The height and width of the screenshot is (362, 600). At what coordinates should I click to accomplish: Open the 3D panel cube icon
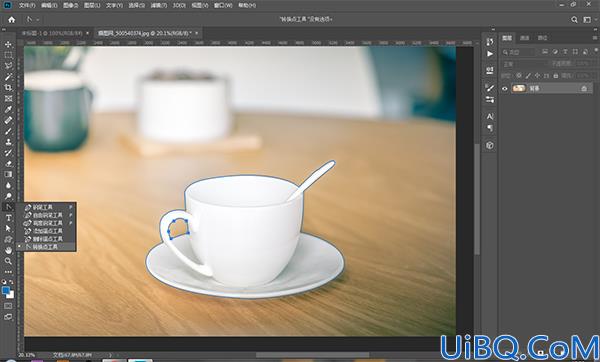tap(490, 145)
